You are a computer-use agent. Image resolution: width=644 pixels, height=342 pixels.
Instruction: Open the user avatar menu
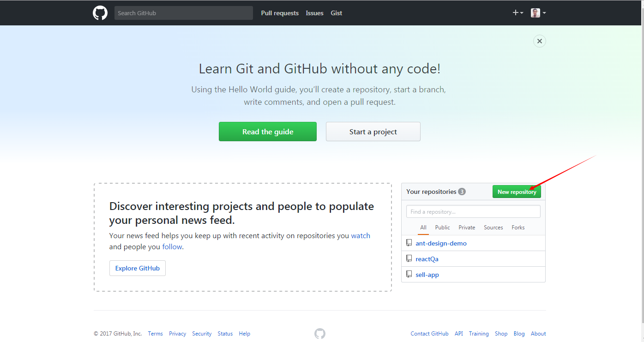[x=538, y=13]
